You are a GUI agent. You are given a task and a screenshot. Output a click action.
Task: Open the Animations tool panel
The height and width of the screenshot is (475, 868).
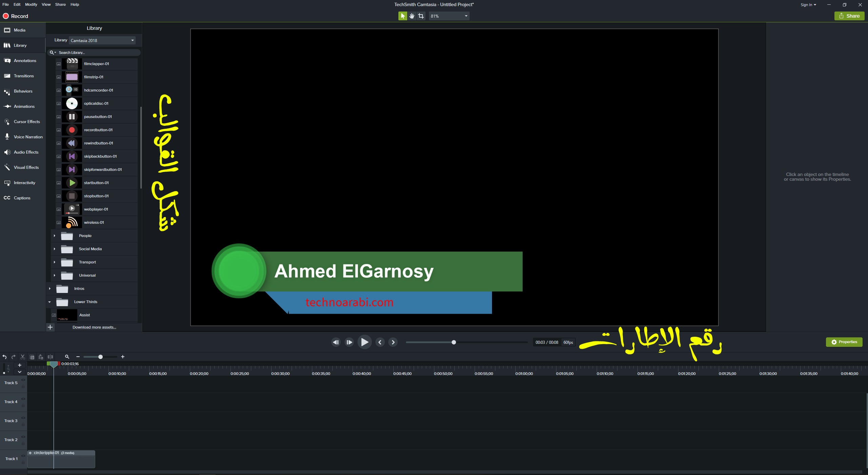click(x=22, y=106)
